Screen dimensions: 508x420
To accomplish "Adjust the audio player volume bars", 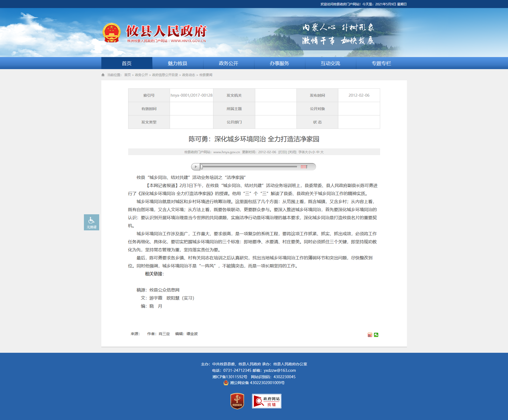I will [304, 167].
